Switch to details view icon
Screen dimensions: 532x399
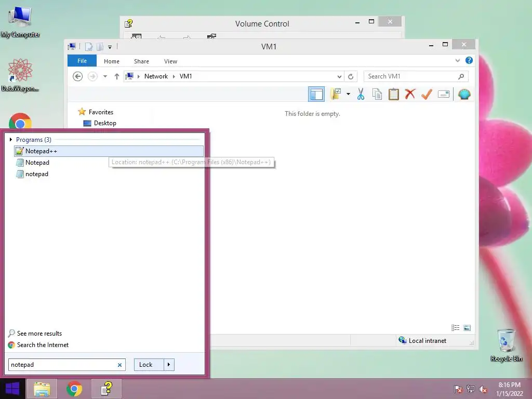[x=455, y=327]
